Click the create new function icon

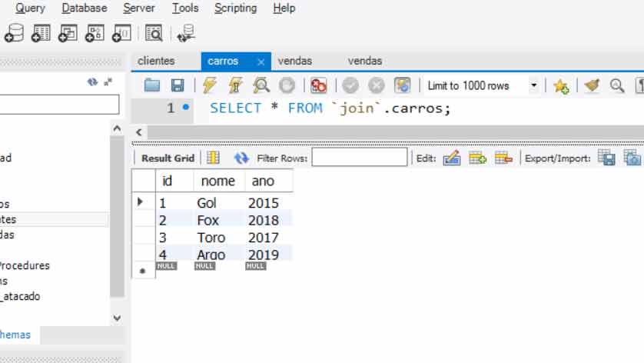coord(122,33)
